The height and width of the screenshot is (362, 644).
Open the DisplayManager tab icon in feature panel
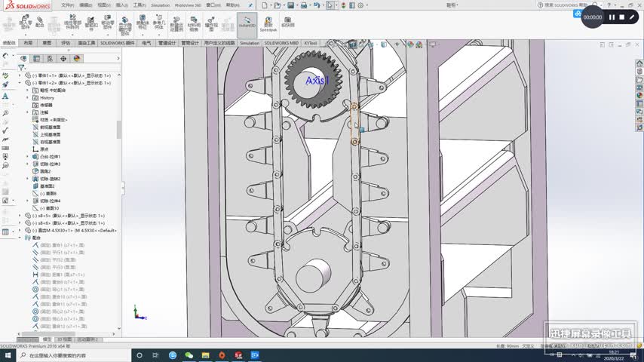[x=76, y=58]
